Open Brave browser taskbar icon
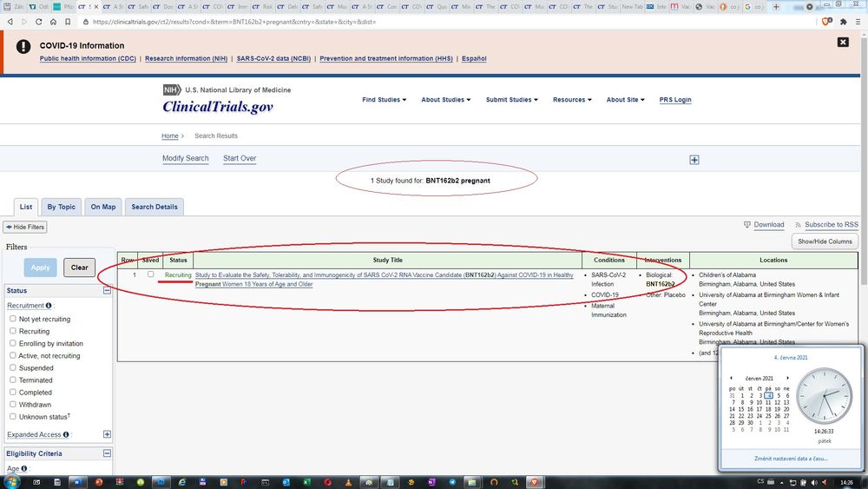868x489 pixels. point(534,482)
